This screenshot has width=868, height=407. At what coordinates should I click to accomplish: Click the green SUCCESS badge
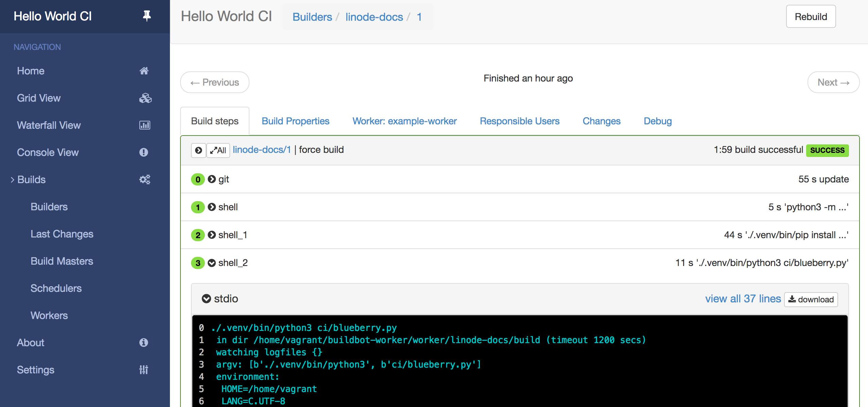827,150
